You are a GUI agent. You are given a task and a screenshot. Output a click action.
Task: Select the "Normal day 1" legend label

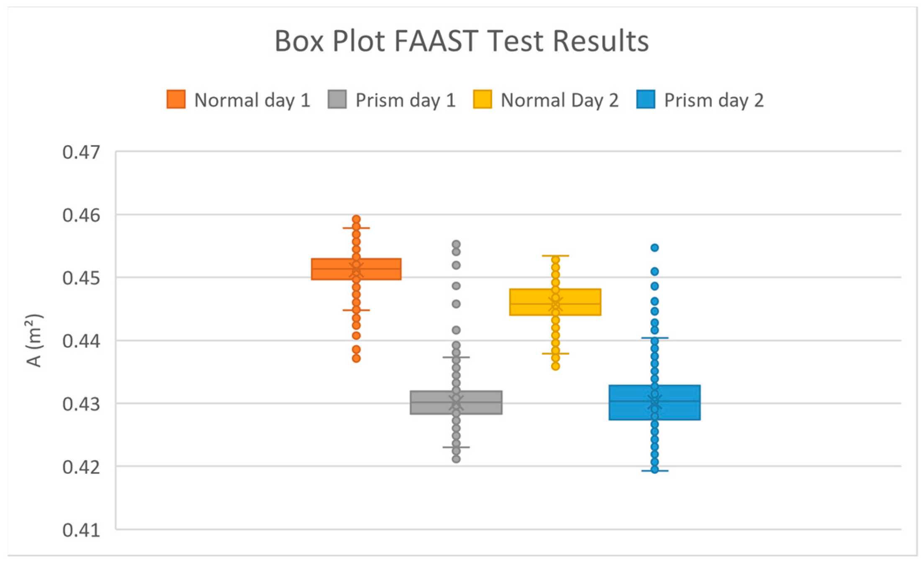coord(252,100)
